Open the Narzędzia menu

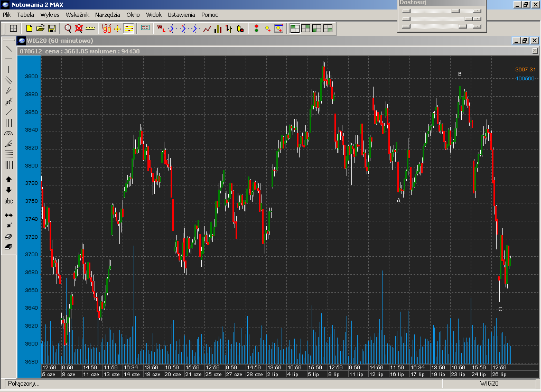108,15
